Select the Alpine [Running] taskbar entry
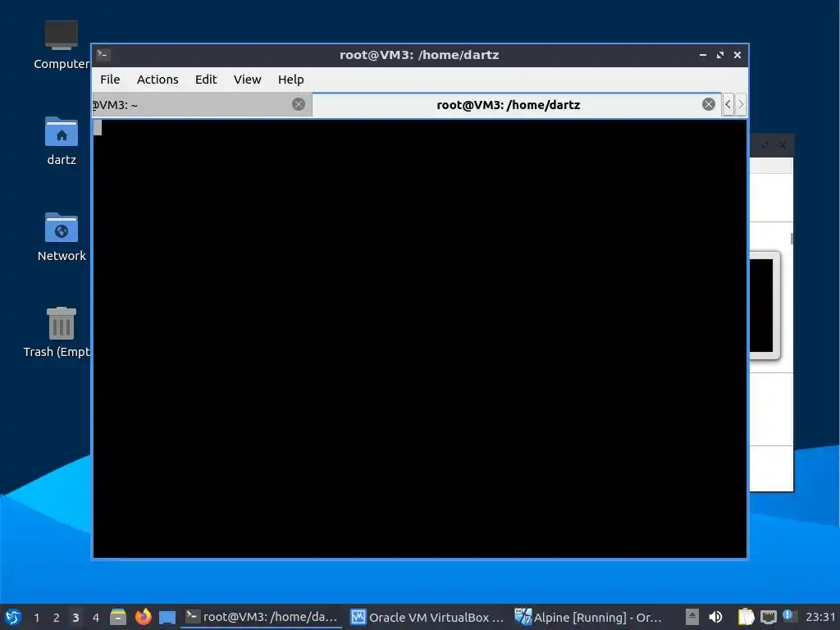This screenshot has width=840, height=630. click(x=589, y=617)
